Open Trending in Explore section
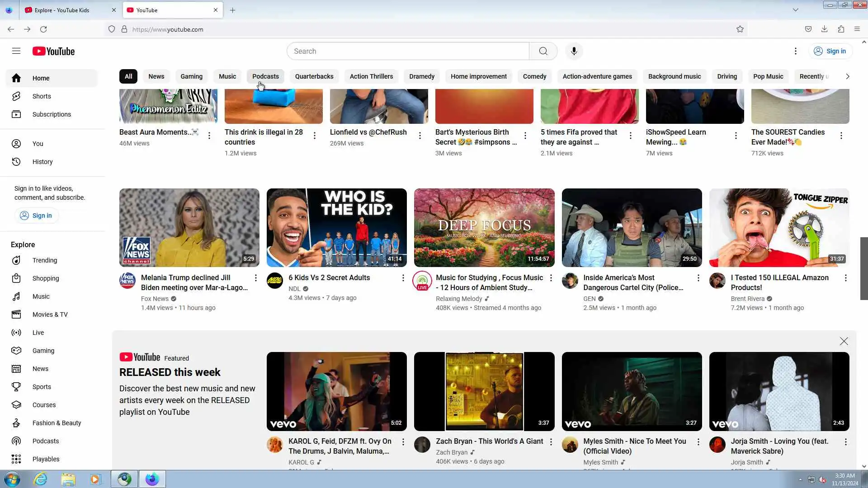The image size is (868, 488). [x=44, y=260]
